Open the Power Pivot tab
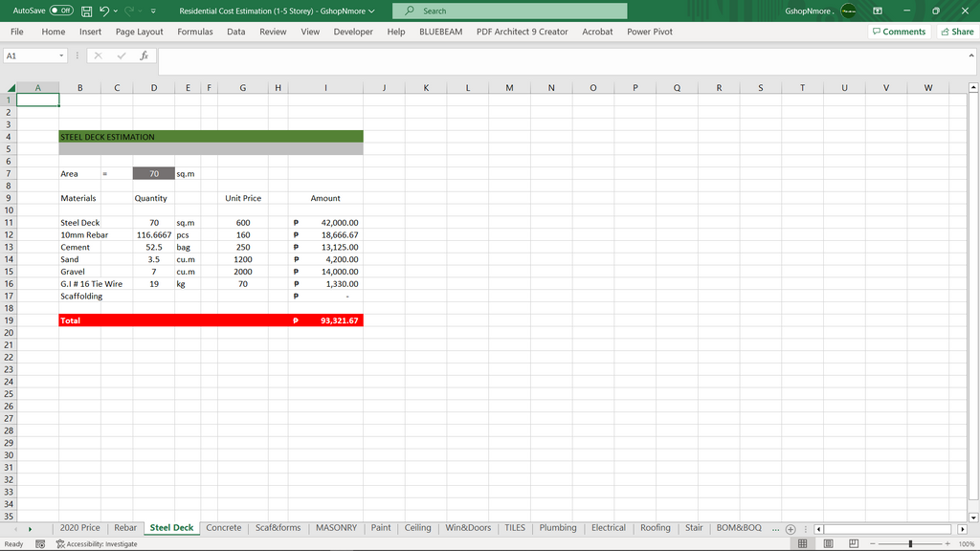Screen dimensions: 980x551 tap(650, 32)
